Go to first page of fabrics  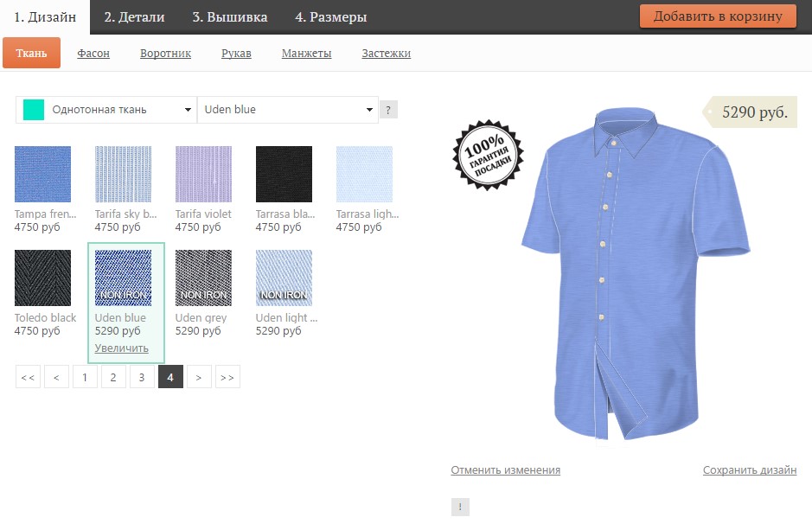tap(28, 377)
